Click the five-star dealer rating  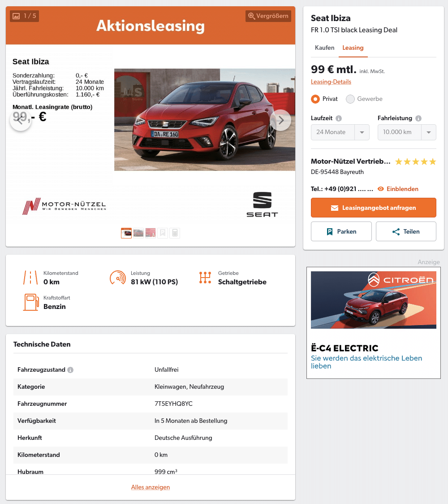416,162
